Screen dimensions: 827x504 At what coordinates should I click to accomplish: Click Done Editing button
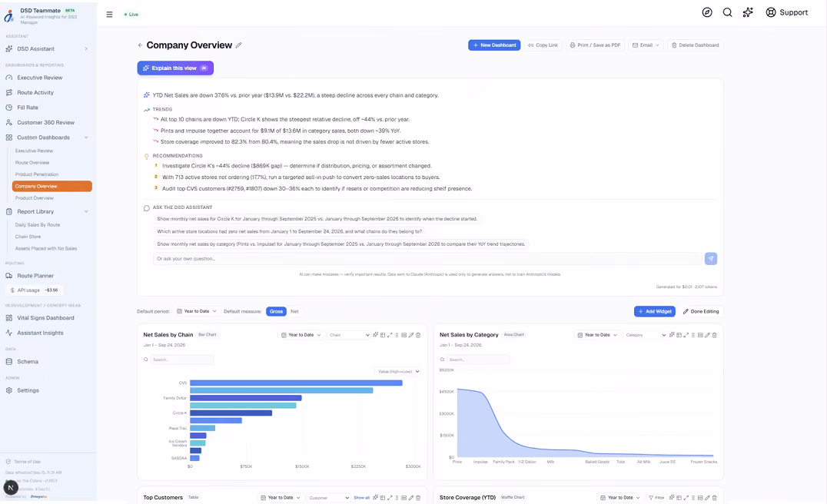click(x=701, y=312)
